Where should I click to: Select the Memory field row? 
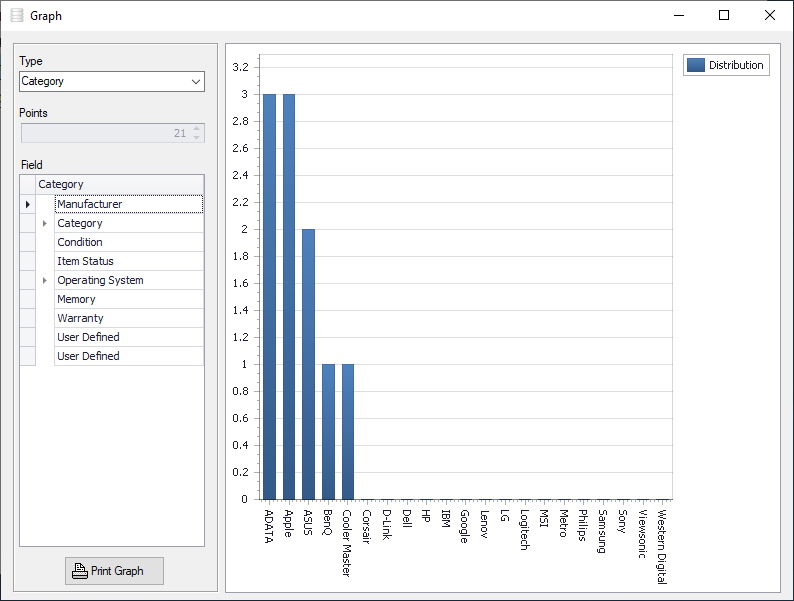coord(129,299)
